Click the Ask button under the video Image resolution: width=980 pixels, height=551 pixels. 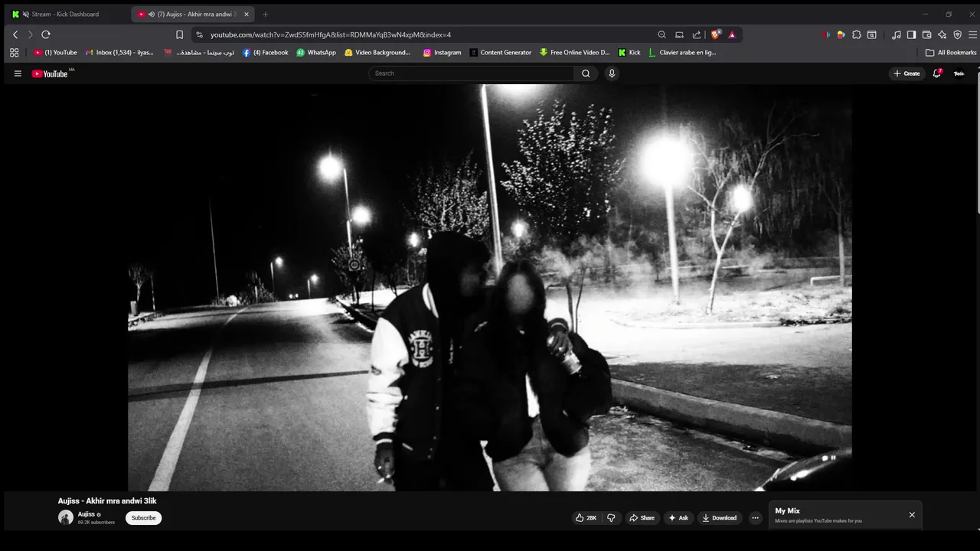click(x=678, y=518)
